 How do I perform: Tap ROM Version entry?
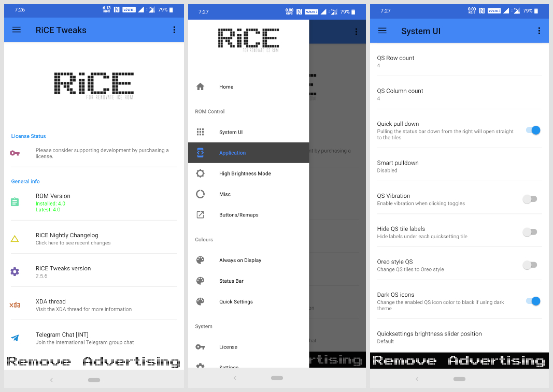[94, 202]
